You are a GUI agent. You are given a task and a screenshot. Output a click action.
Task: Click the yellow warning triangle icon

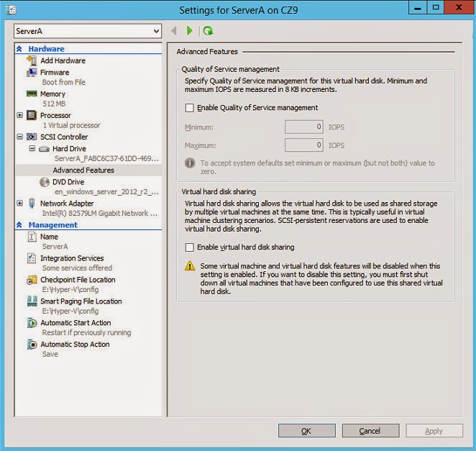[190, 265]
